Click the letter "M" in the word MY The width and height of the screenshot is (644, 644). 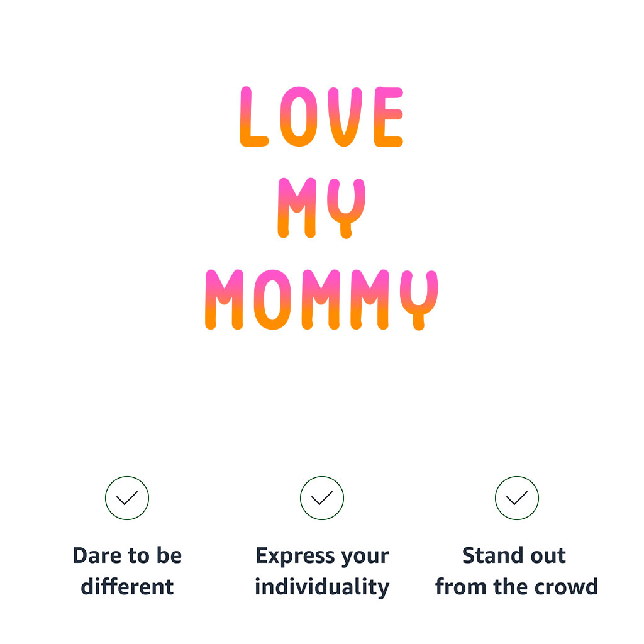pyautogui.click(x=297, y=208)
